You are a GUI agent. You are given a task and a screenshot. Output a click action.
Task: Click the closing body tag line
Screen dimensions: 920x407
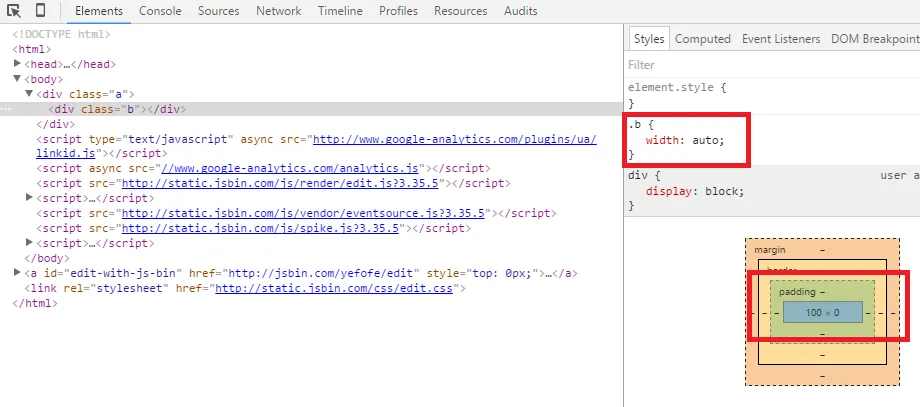(x=47, y=258)
